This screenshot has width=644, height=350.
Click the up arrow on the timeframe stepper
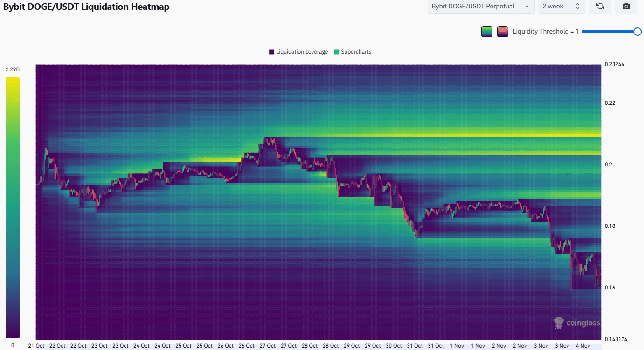577,5
